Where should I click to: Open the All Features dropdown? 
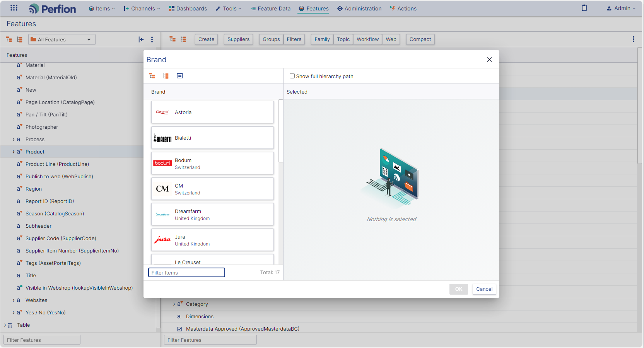click(x=62, y=39)
